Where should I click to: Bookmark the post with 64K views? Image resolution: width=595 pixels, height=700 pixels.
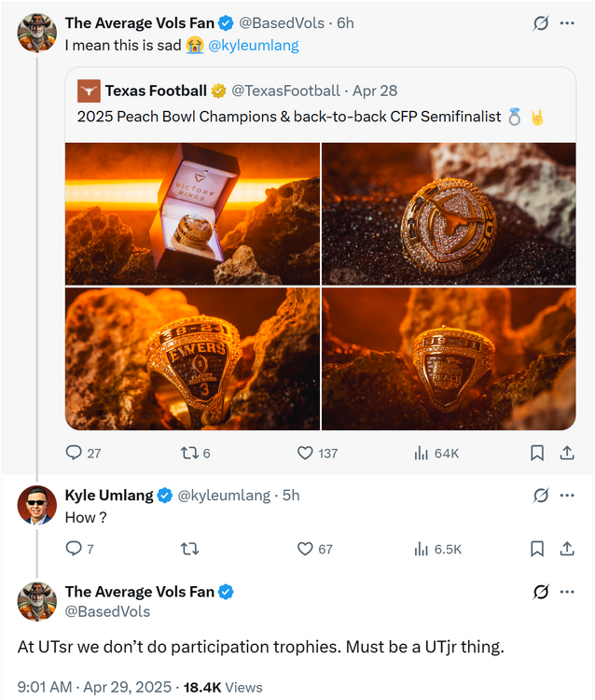pos(537,453)
